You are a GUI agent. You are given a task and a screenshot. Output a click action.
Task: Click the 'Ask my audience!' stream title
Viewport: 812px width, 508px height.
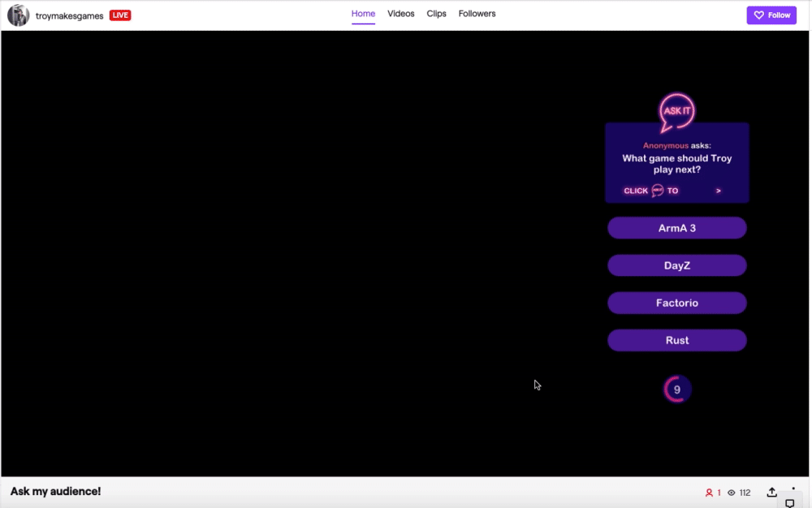pos(55,492)
